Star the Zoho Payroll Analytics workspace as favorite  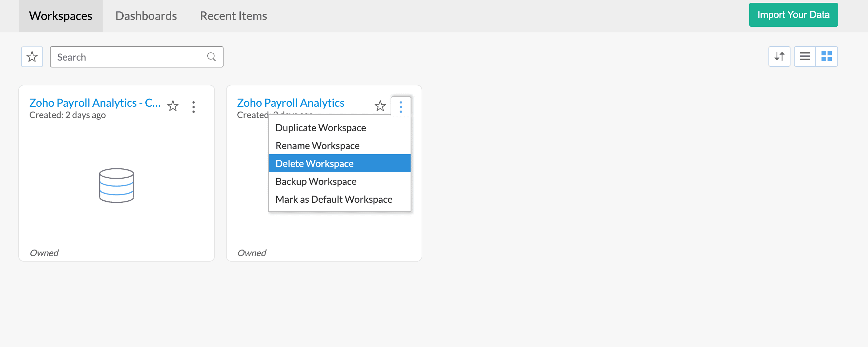click(x=380, y=106)
